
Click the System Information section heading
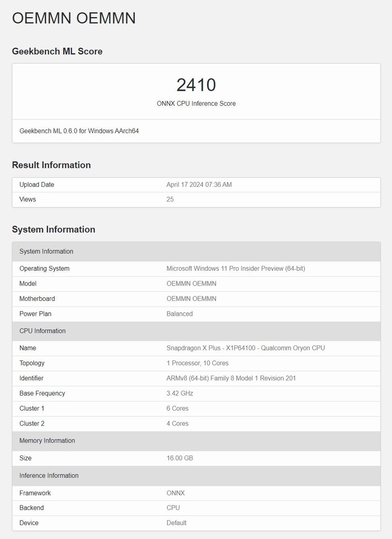pyautogui.click(x=53, y=230)
